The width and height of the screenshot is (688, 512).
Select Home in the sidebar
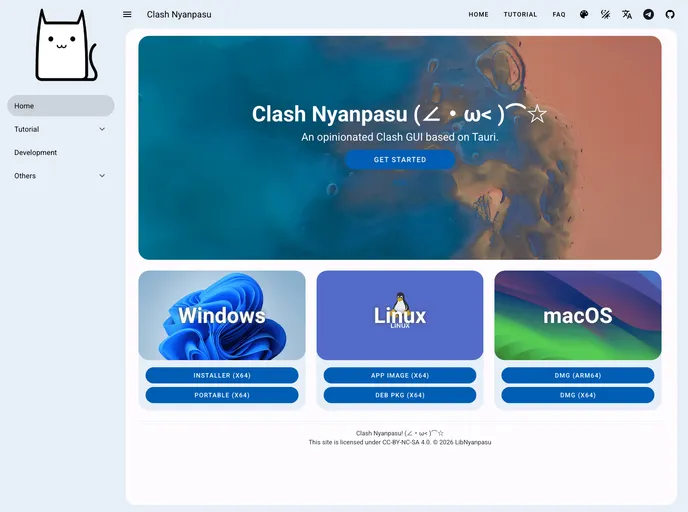click(x=61, y=106)
